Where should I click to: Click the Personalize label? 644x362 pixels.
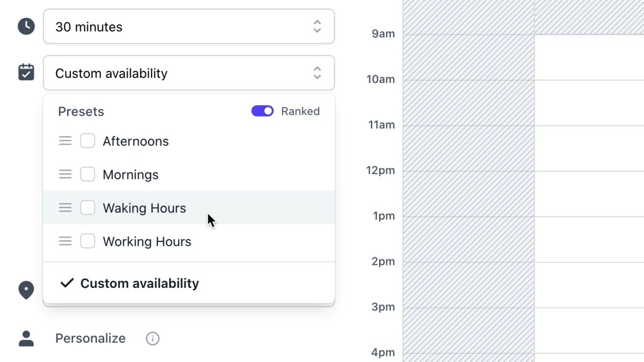pyautogui.click(x=90, y=338)
